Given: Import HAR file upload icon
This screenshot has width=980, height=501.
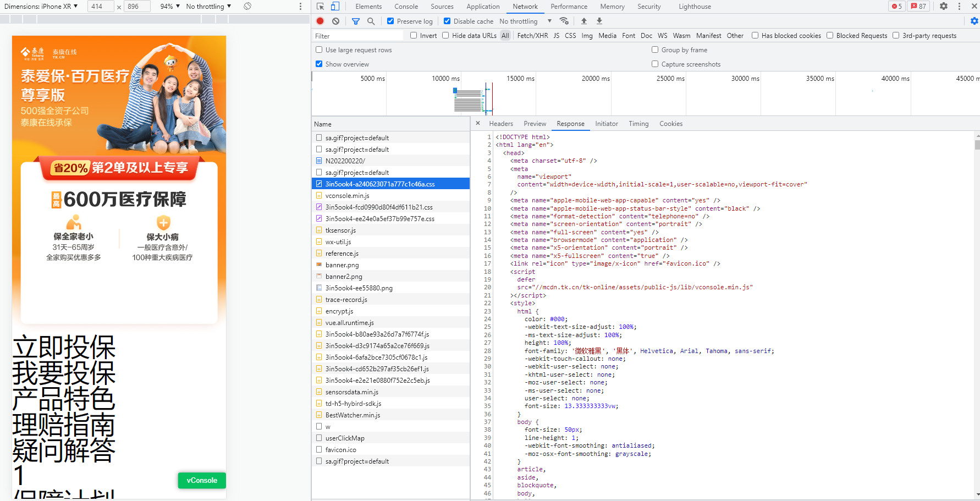Looking at the screenshot, I should [x=584, y=21].
